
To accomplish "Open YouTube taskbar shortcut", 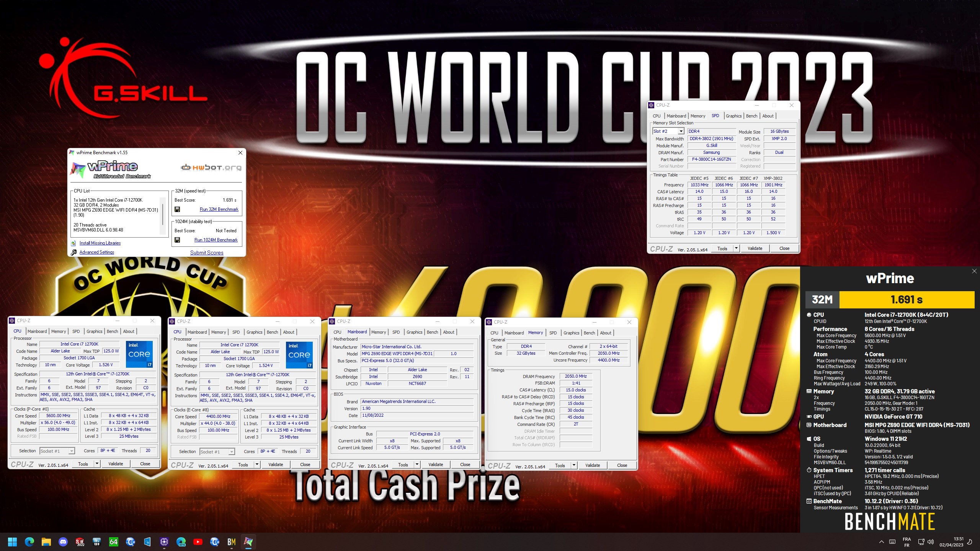I will [198, 542].
